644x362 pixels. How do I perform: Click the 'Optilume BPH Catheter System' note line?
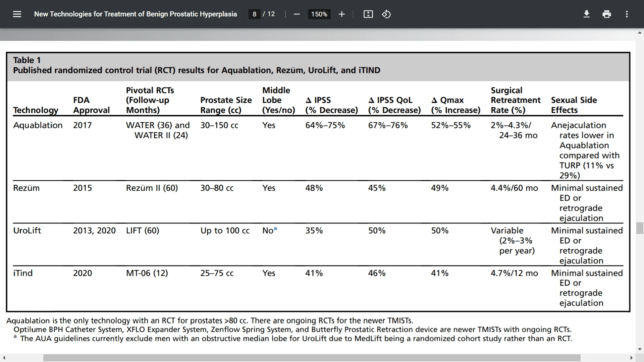pyautogui.click(x=292, y=329)
